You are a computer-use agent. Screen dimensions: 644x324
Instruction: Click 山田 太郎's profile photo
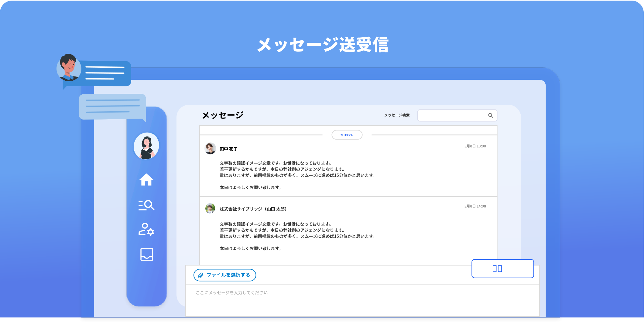(210, 208)
